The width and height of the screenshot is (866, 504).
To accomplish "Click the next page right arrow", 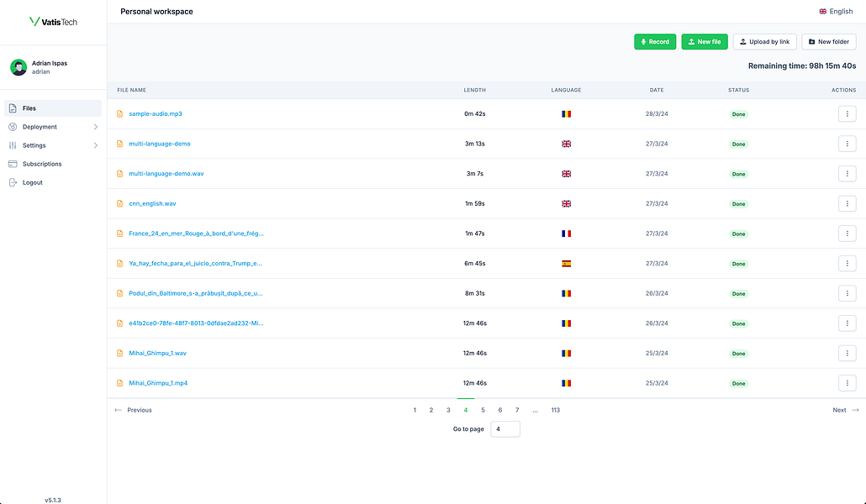I will coord(856,410).
